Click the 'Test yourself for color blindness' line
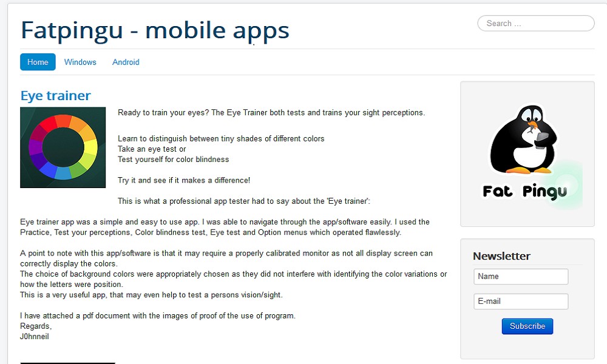 coord(174,159)
